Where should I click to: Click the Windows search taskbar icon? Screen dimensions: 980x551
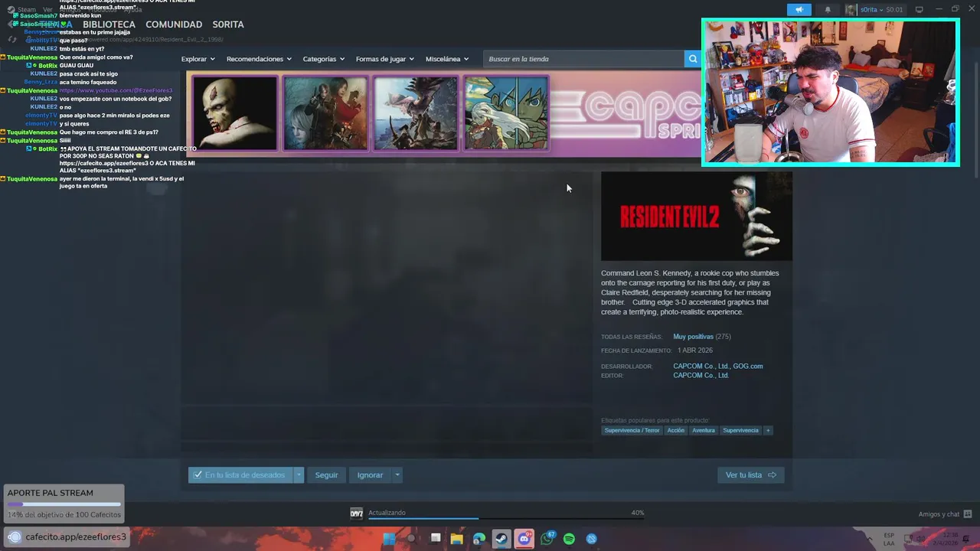[411, 539]
